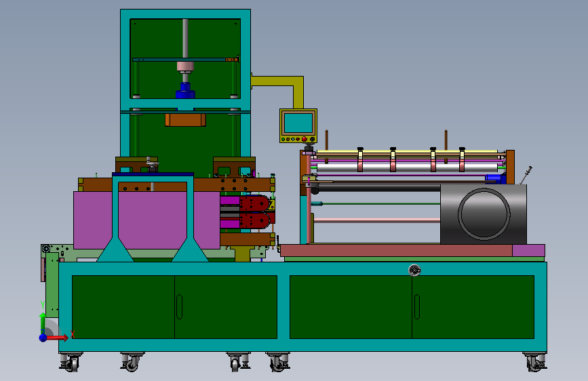Image resolution: width=588 pixels, height=381 pixels.
Task: Select the upper dark red gear housing
Action: point(254,203)
